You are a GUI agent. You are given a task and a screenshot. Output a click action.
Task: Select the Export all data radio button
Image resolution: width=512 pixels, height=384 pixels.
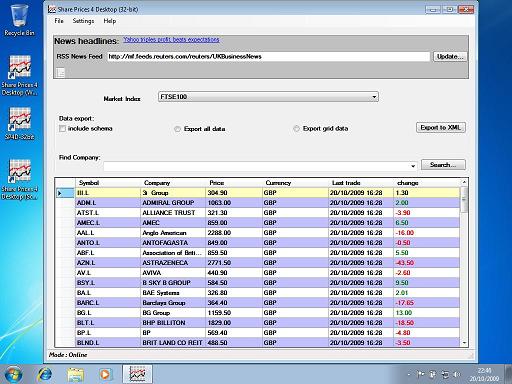pos(177,129)
